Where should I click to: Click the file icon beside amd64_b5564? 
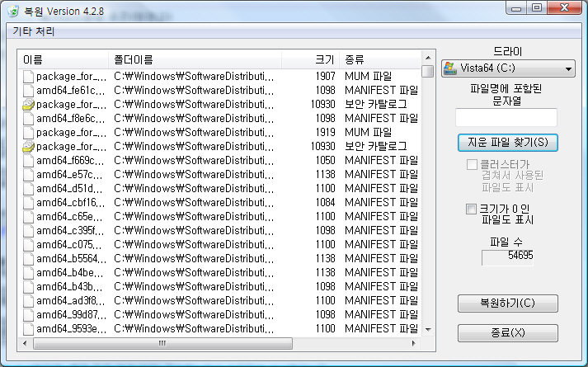[29, 259]
